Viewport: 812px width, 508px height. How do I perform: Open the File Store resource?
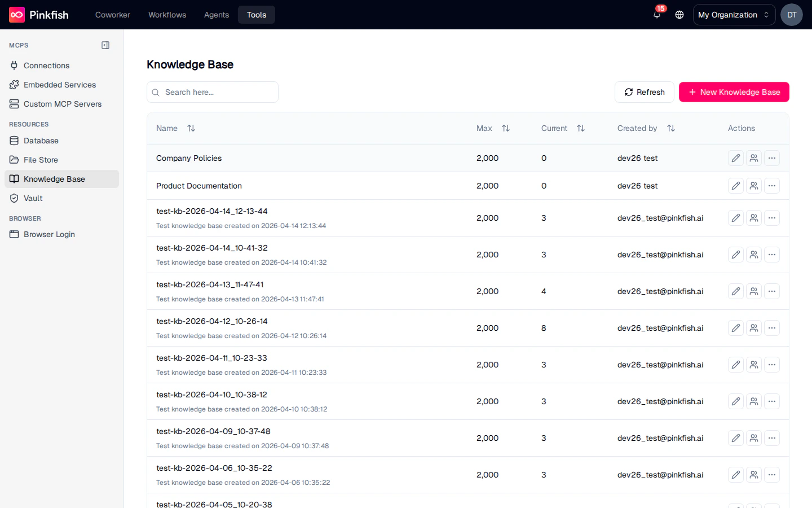coord(40,160)
